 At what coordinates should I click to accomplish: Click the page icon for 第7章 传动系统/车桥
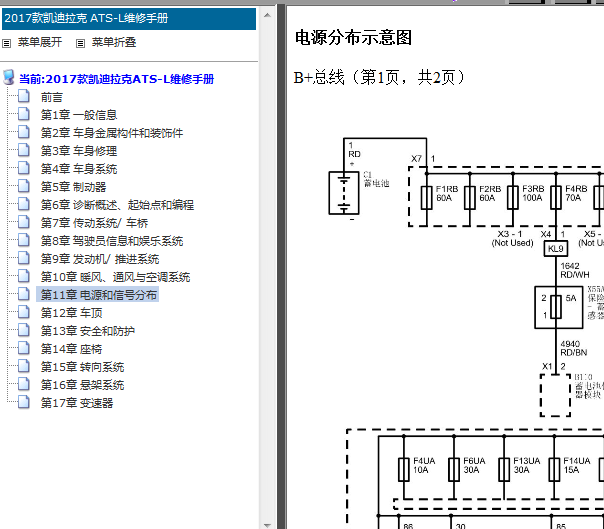tap(23, 222)
